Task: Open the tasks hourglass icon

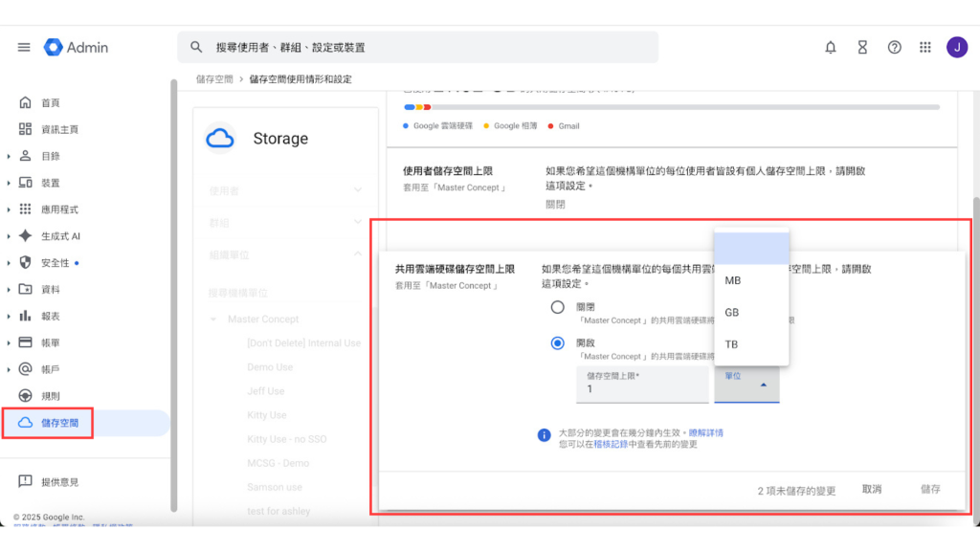Action: 862,48
